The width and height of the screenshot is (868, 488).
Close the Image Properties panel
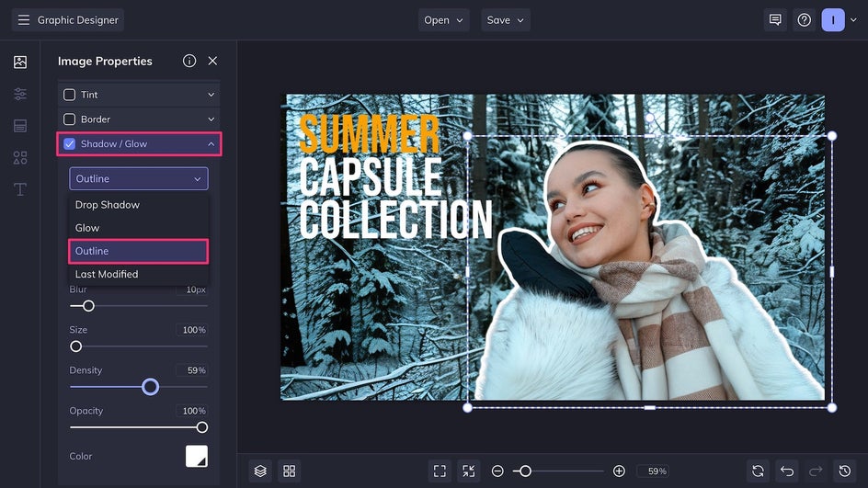(212, 61)
